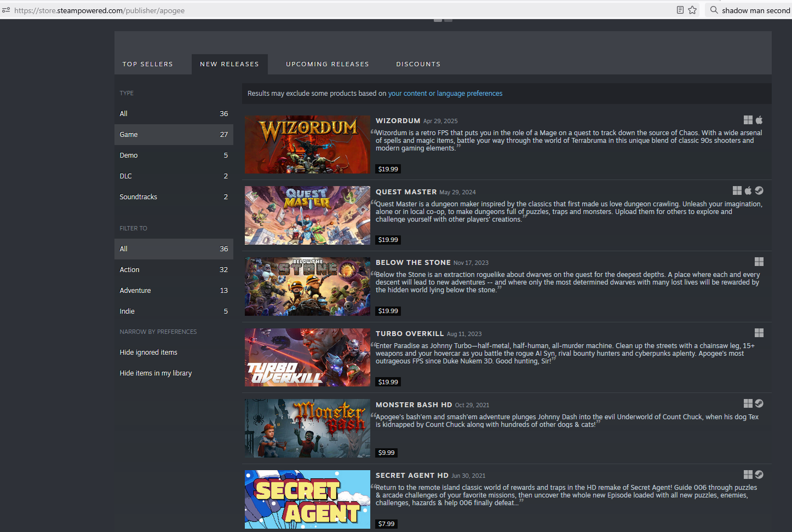Viewport: 792px width, 532px height.
Task: Click the $7.99 price on Secret Agent HD
Action: [x=387, y=524]
